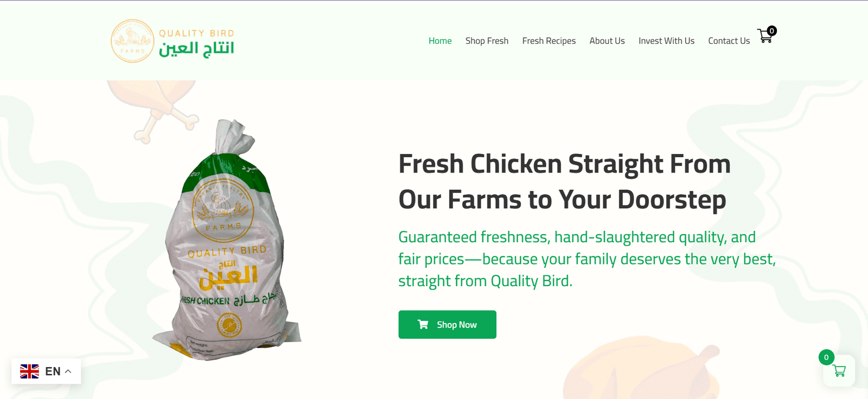Open the Invest With Us page
The image size is (868, 399).
point(666,41)
